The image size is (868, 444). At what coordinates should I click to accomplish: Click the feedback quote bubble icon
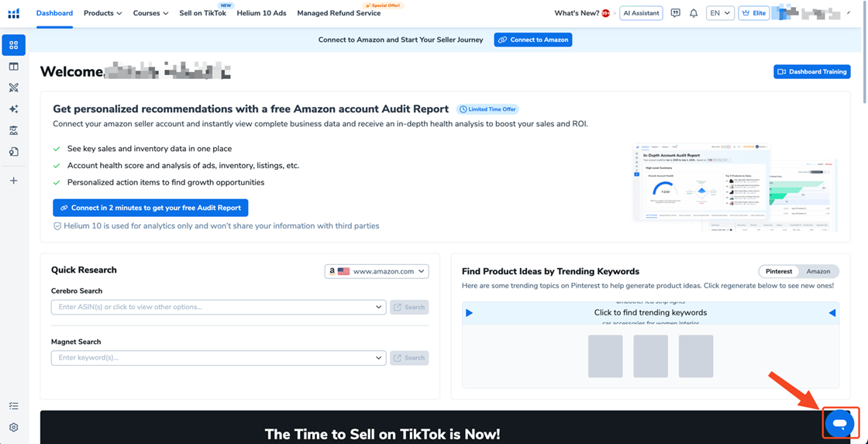pos(675,13)
